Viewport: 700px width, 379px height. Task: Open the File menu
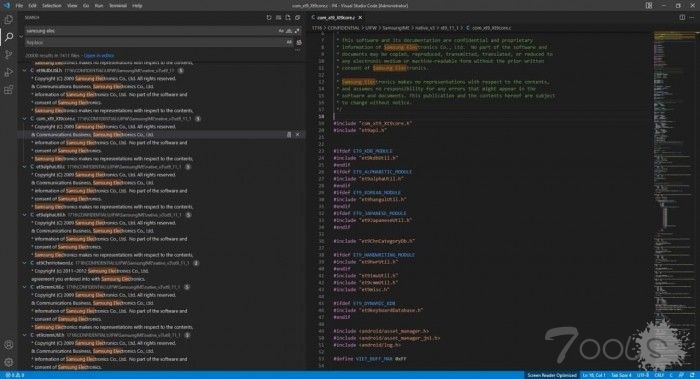[x=19, y=6]
